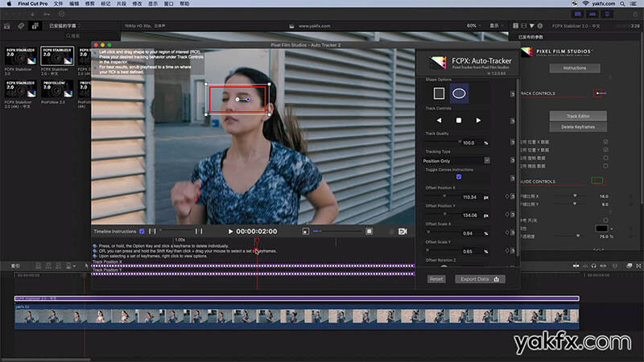Reset the Tracking Type parameter
The width and height of the screenshot is (644, 362).
coord(513,160)
